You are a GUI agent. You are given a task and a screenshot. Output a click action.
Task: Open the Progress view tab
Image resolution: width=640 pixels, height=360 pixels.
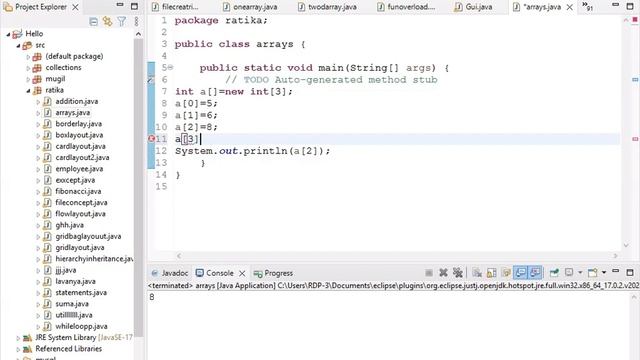273,273
